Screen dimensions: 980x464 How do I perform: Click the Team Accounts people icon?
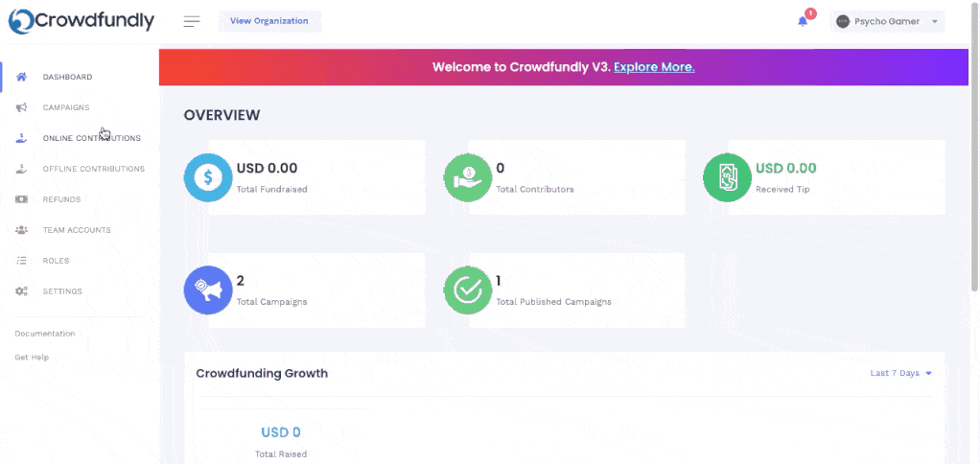[x=21, y=230]
